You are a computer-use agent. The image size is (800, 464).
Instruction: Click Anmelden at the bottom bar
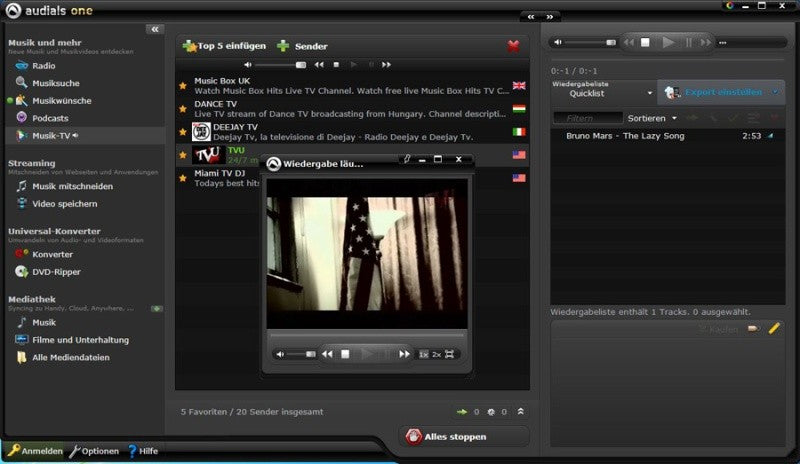coord(35,451)
